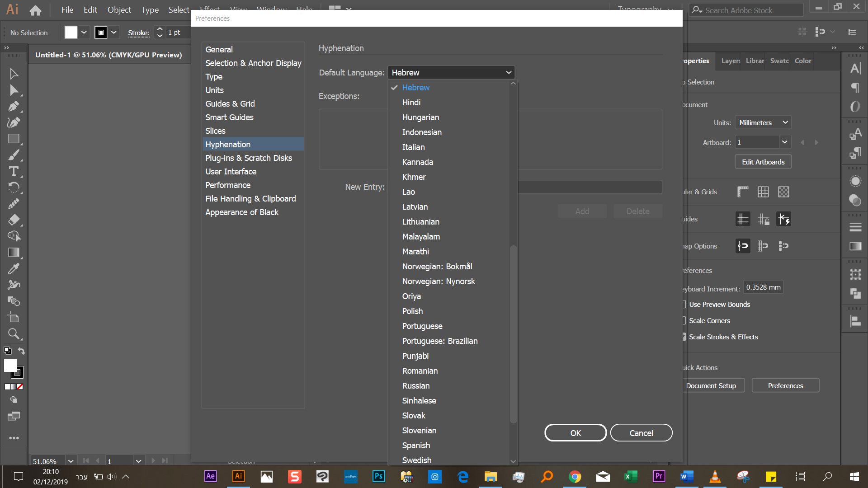Select the Pen tool
The image size is (868, 488).
click(x=14, y=107)
